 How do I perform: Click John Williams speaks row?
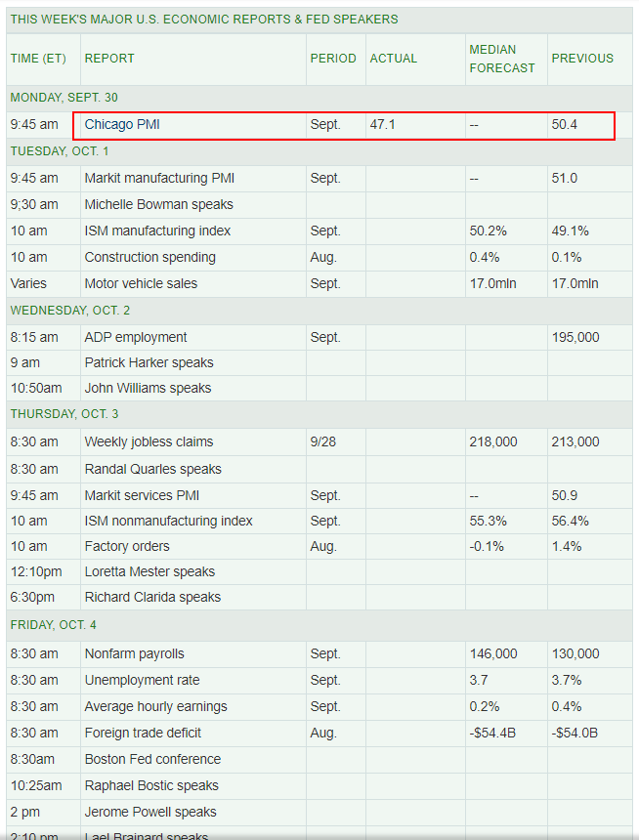319,389
